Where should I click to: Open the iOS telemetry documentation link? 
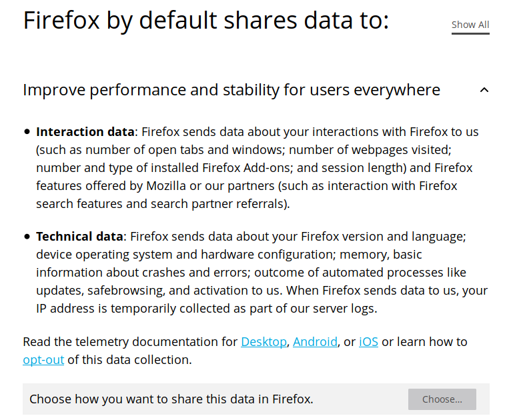368,342
